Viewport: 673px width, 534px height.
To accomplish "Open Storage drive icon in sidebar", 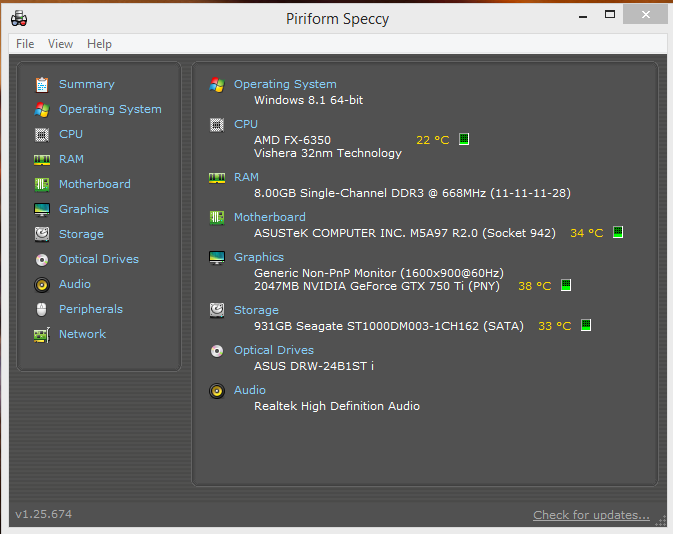I will click(42, 234).
